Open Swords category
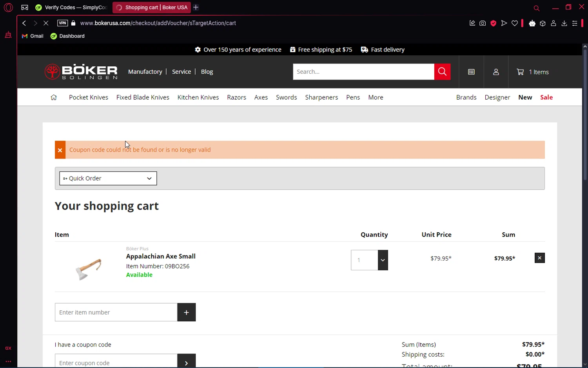This screenshot has width=588, height=368. 286,97
